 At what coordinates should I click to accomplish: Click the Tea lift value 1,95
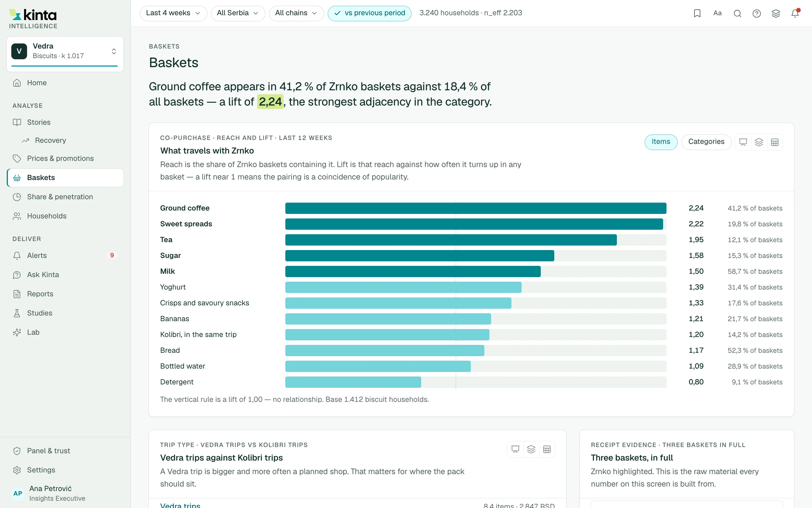click(x=696, y=240)
